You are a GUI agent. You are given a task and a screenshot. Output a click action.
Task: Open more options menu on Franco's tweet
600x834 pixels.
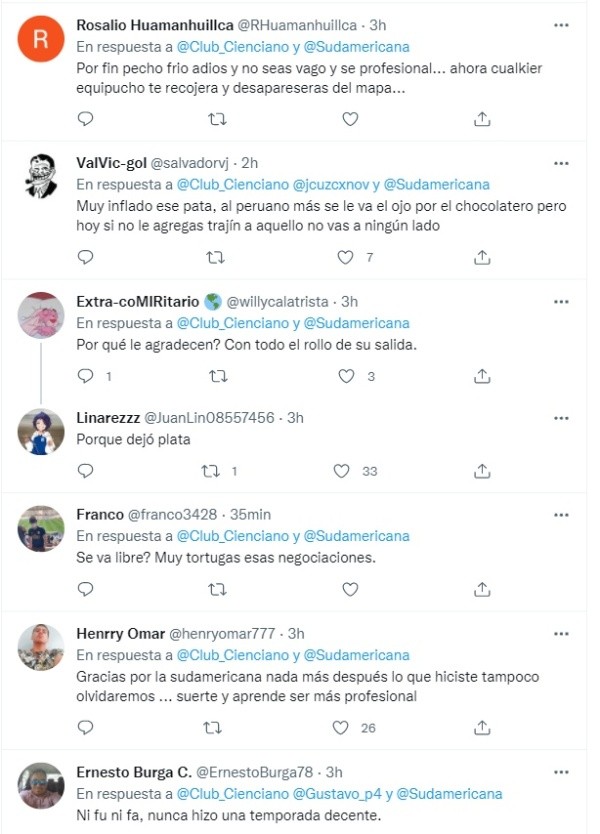click(x=561, y=515)
